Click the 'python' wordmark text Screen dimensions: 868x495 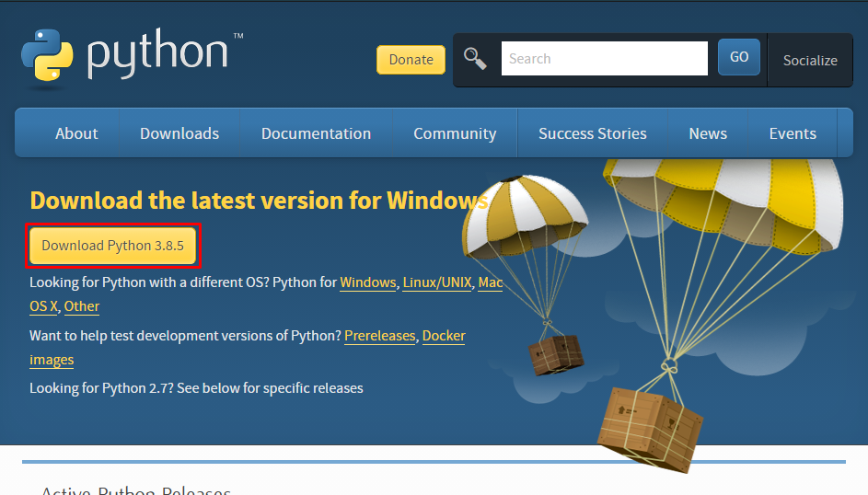click(x=157, y=53)
